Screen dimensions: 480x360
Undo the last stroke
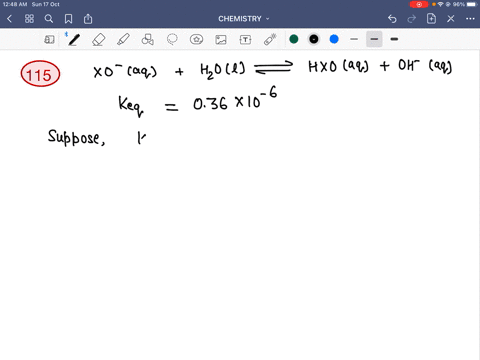(392, 19)
